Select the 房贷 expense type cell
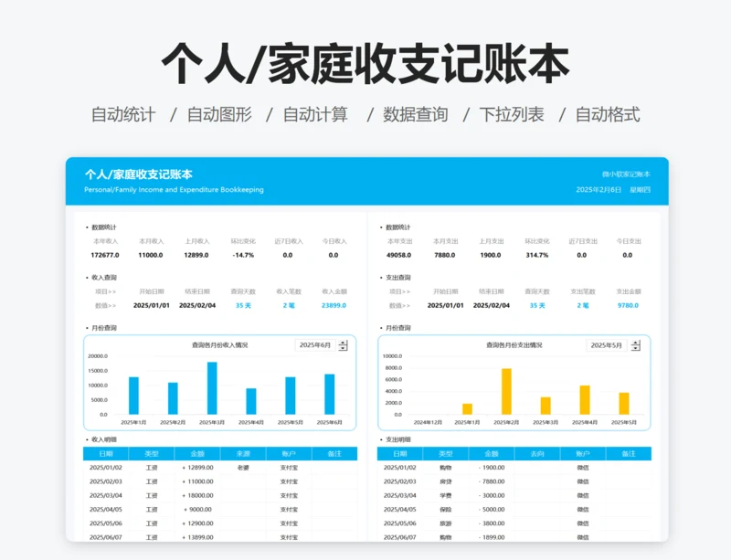This screenshot has width=731, height=560. (x=446, y=481)
